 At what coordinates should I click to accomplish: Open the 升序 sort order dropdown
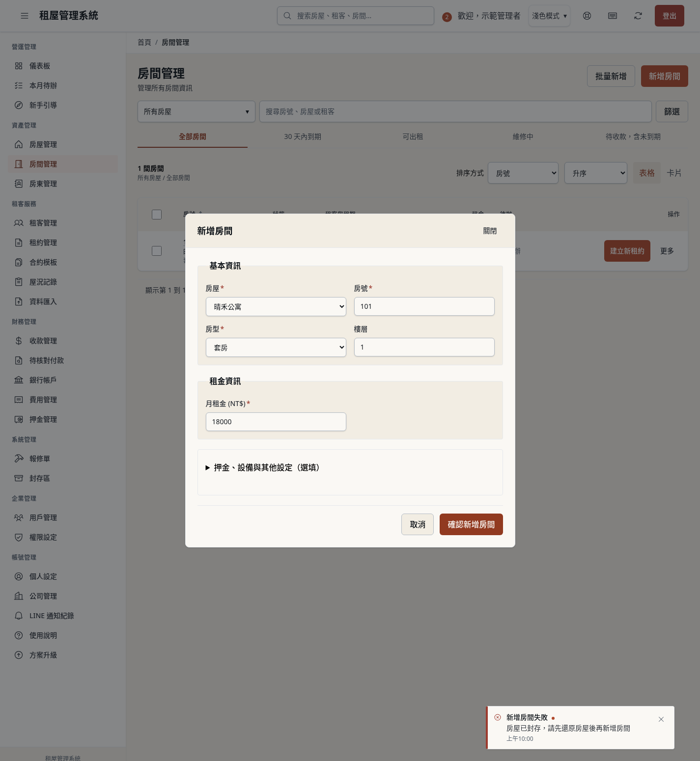pyautogui.click(x=596, y=173)
